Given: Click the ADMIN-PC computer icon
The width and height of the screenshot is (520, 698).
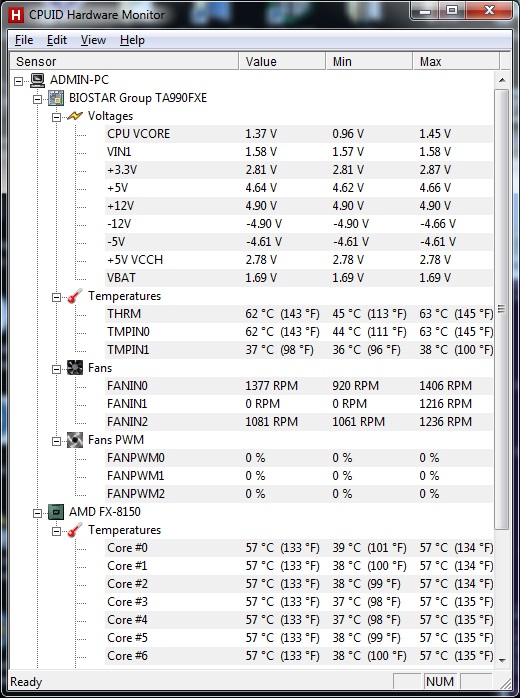Looking at the screenshot, I should click(x=37, y=80).
